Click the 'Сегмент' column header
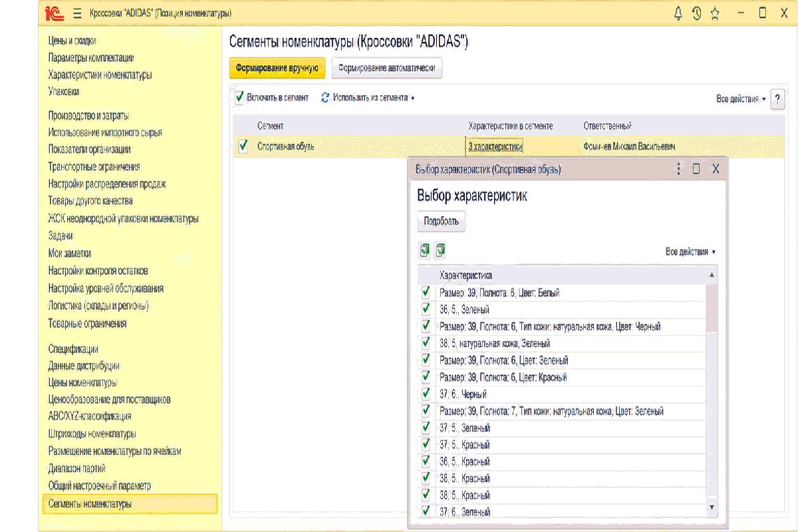798x532 pixels. pyautogui.click(x=271, y=126)
